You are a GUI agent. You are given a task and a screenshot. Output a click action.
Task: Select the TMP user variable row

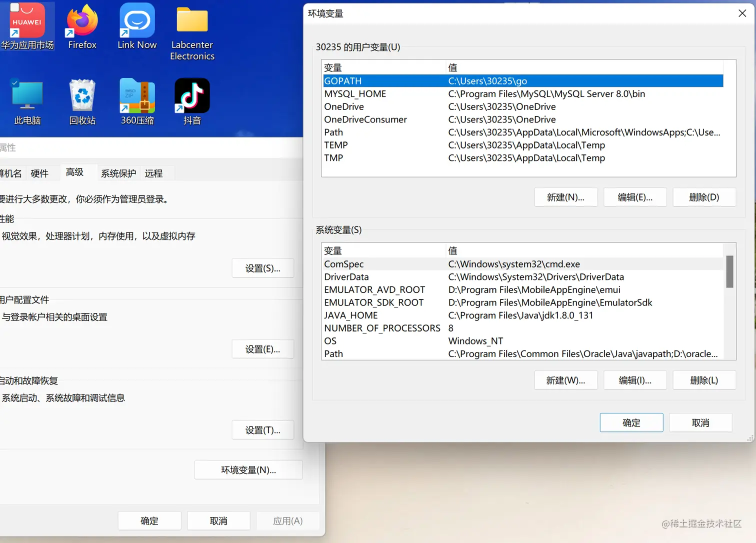[x=523, y=158]
